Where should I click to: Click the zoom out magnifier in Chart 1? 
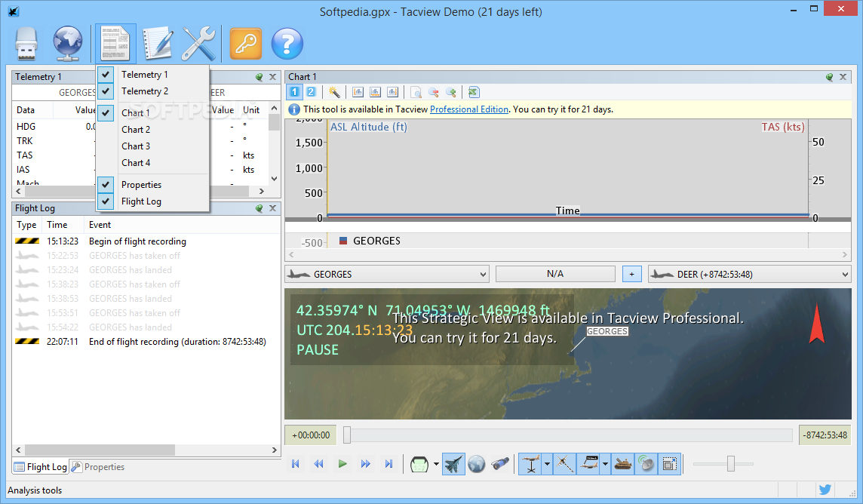[x=434, y=93]
